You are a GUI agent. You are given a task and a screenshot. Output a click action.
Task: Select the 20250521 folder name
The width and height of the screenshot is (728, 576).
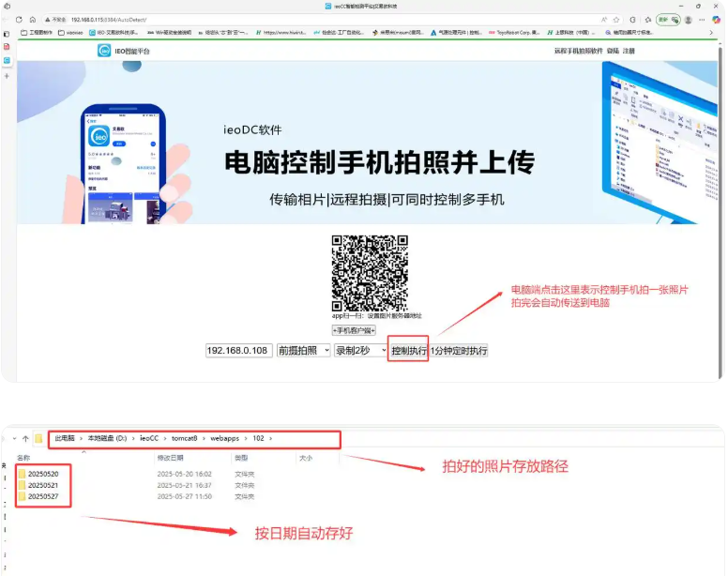[x=43, y=485]
